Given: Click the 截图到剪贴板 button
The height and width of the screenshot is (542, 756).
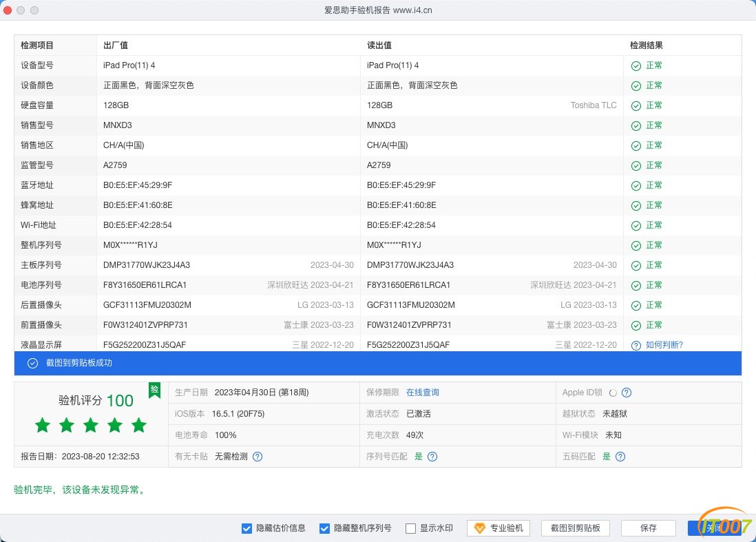Looking at the screenshot, I should [575, 528].
